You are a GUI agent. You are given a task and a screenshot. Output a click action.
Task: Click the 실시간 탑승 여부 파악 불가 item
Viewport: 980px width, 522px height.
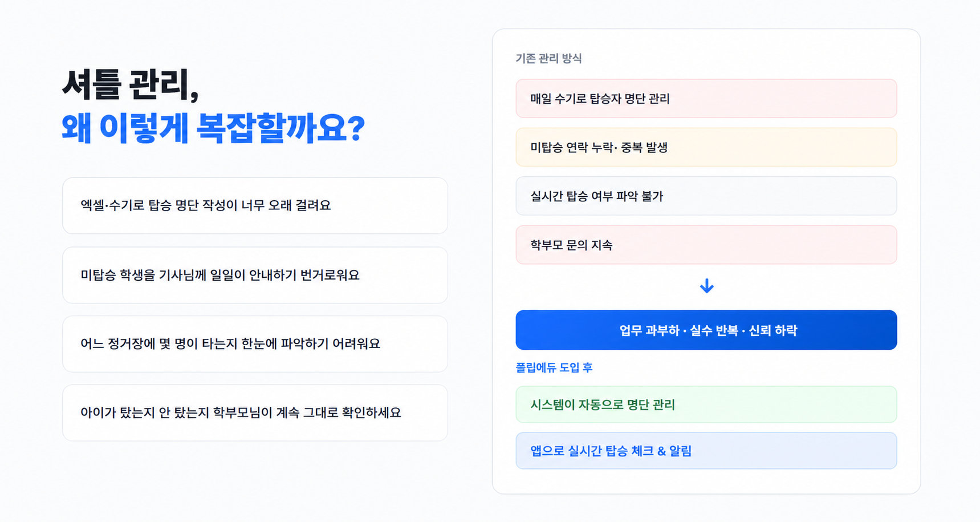[706, 196]
